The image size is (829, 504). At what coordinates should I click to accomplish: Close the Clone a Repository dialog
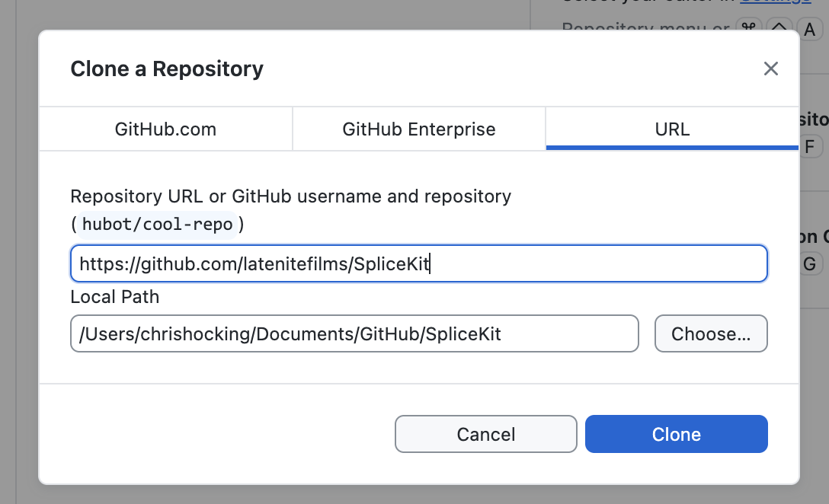tap(770, 69)
